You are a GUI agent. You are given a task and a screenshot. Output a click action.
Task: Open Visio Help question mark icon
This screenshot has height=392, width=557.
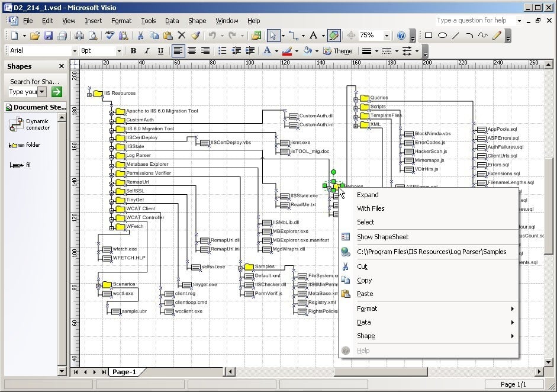click(401, 36)
